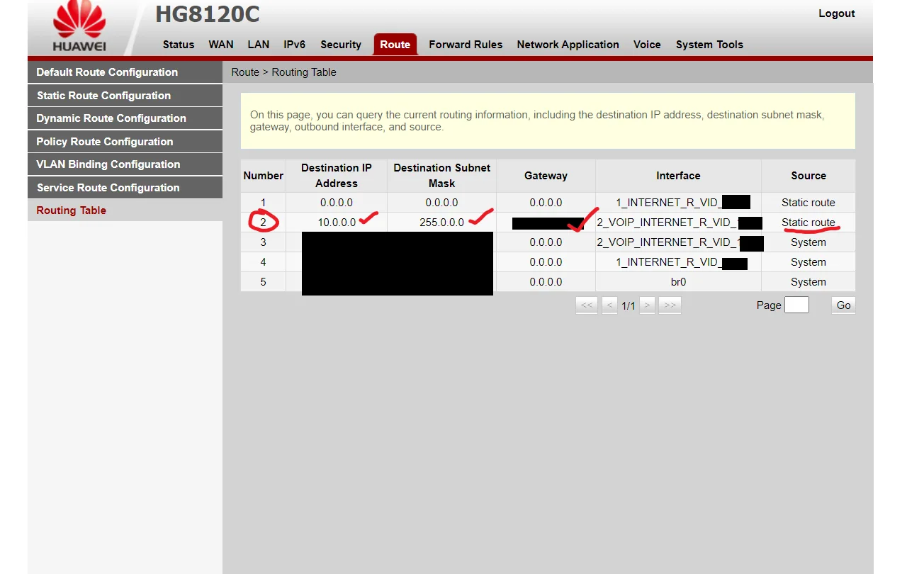The width and height of the screenshot is (924, 574).
Task: Open Default Route Configuration page
Action: click(107, 72)
